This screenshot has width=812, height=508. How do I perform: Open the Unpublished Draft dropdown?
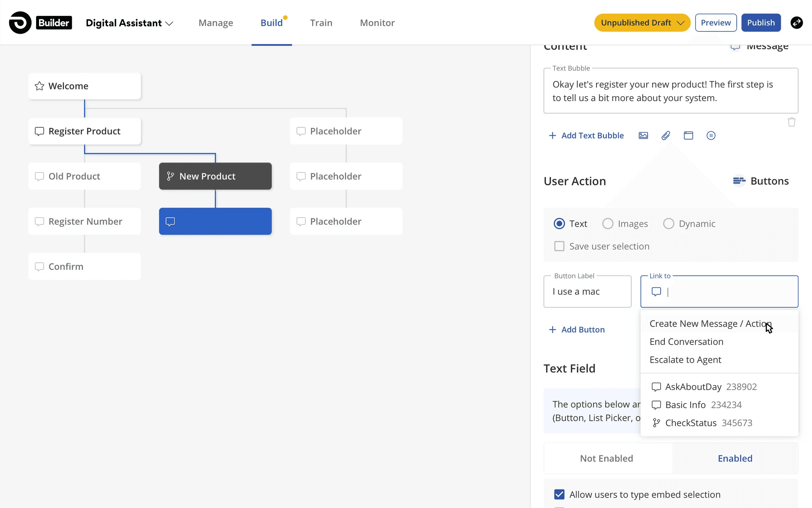tap(642, 23)
